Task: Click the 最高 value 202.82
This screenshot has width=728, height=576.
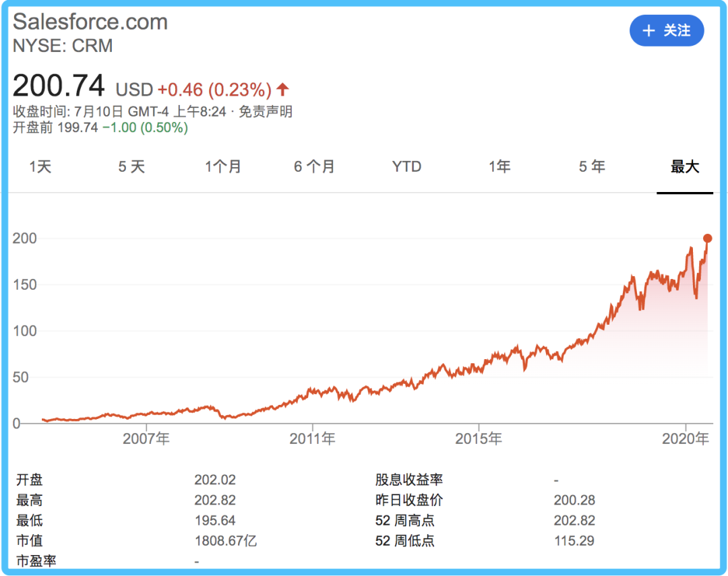Action: (x=215, y=500)
